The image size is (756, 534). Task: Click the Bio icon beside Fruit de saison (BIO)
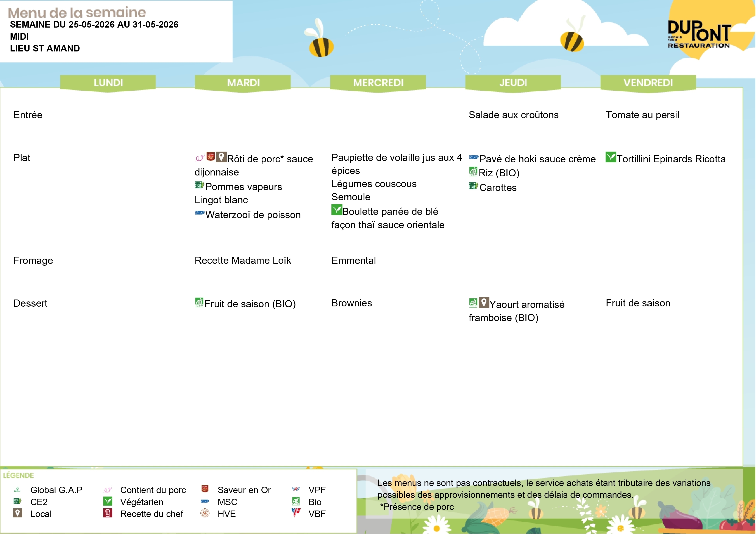click(x=199, y=302)
